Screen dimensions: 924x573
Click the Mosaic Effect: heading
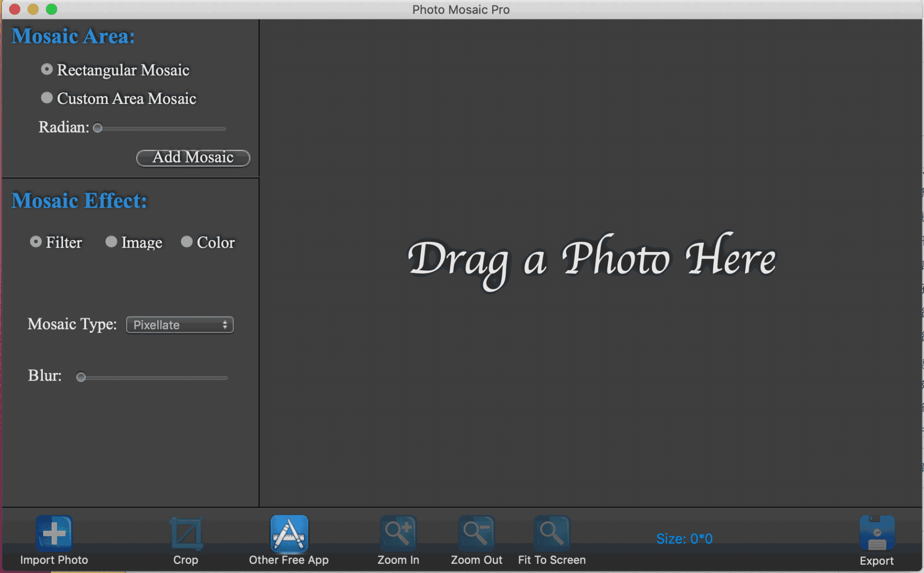tap(79, 201)
